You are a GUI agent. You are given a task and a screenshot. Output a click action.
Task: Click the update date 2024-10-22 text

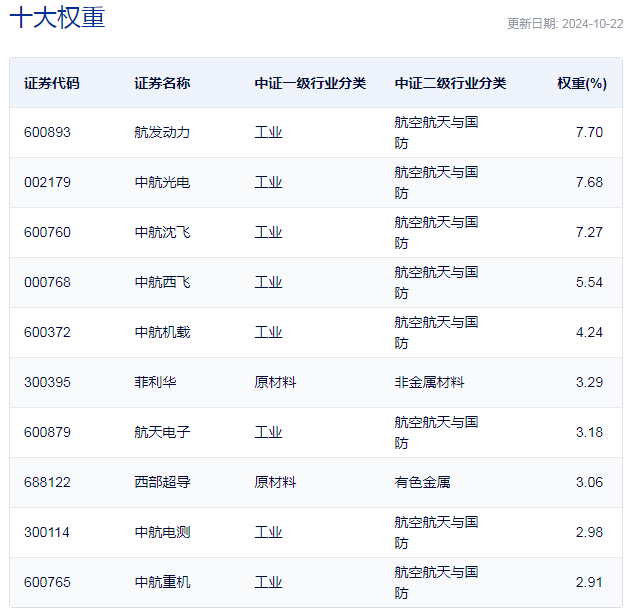(564, 24)
